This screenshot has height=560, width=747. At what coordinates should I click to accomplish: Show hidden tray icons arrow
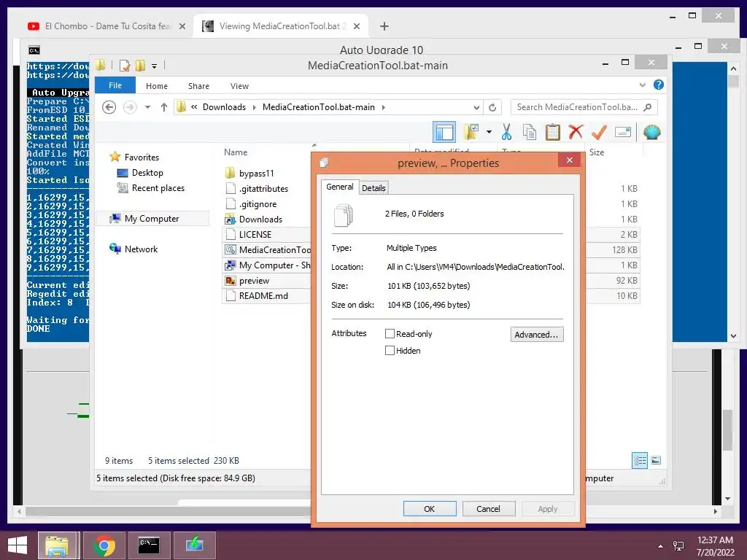tap(659, 545)
